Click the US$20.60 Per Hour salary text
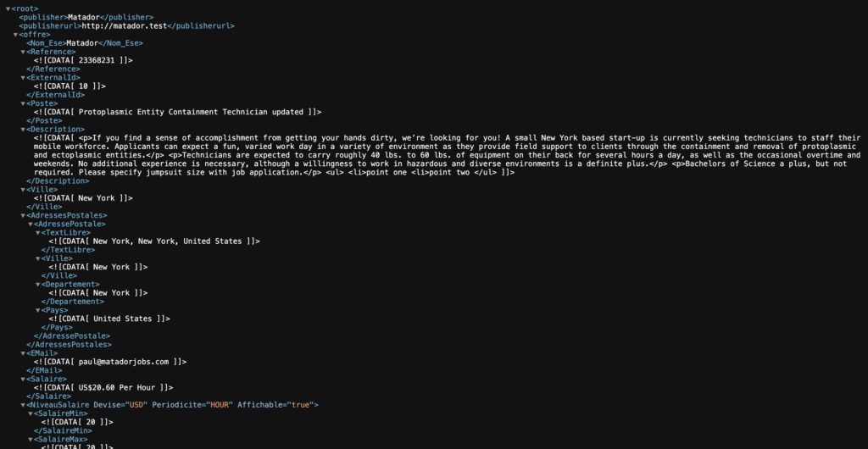This screenshot has width=868, height=449. pyautogui.click(x=114, y=388)
